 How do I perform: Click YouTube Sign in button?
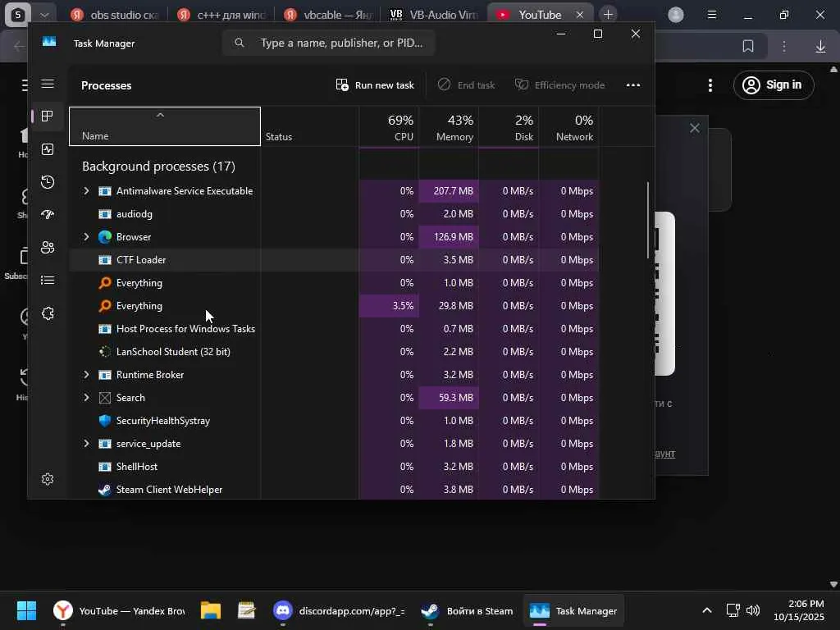pyautogui.click(x=774, y=84)
